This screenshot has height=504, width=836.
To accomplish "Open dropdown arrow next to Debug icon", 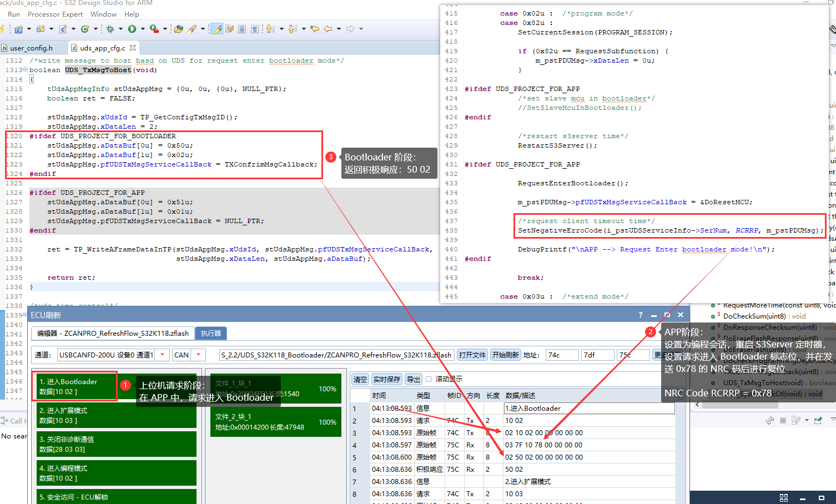I will pos(120,29).
